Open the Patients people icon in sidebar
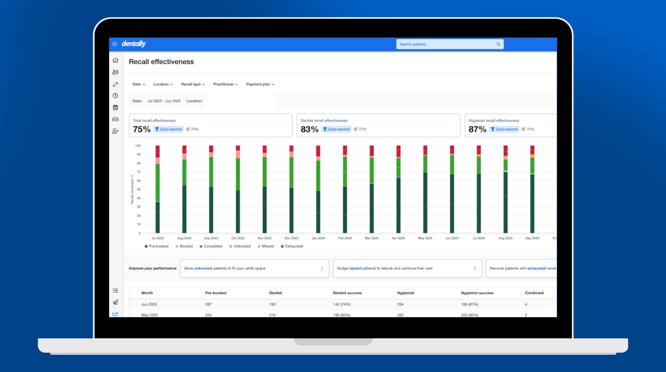This screenshot has height=372, width=666. [115, 72]
